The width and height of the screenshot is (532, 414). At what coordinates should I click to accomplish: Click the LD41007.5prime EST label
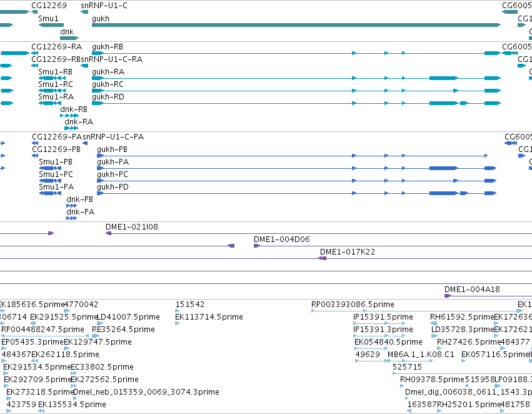click(x=129, y=317)
